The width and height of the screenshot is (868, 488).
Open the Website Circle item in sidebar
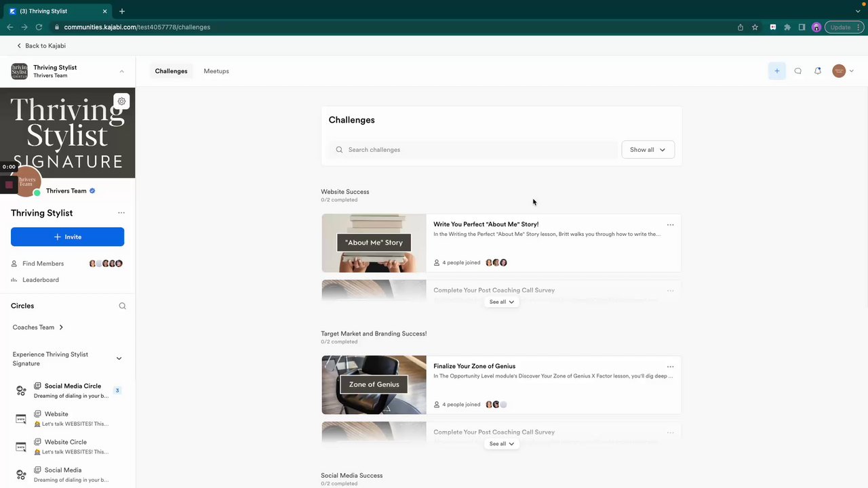point(67,447)
